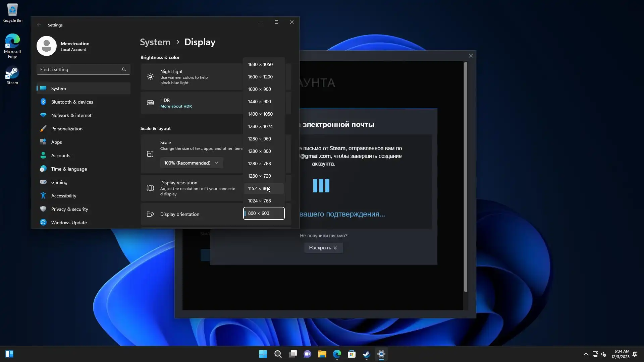
Task: Expand the Scale 100% (Recommended) dropdown
Action: pyautogui.click(x=191, y=163)
